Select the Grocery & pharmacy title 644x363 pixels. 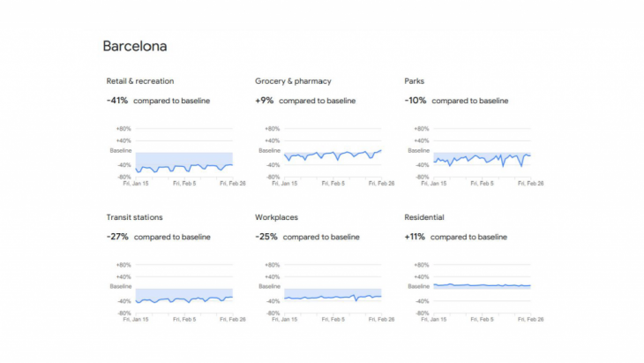[x=291, y=81]
